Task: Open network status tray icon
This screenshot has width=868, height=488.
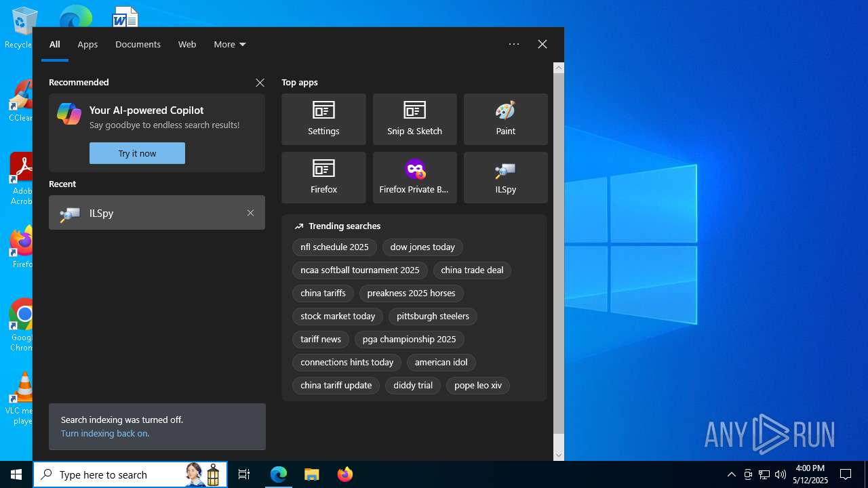Action: 764,474
